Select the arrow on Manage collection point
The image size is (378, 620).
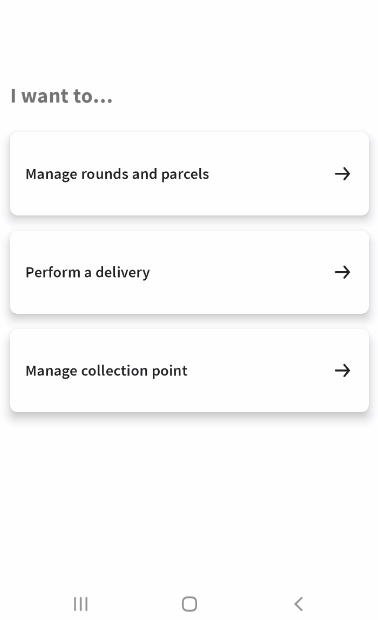(x=342, y=370)
